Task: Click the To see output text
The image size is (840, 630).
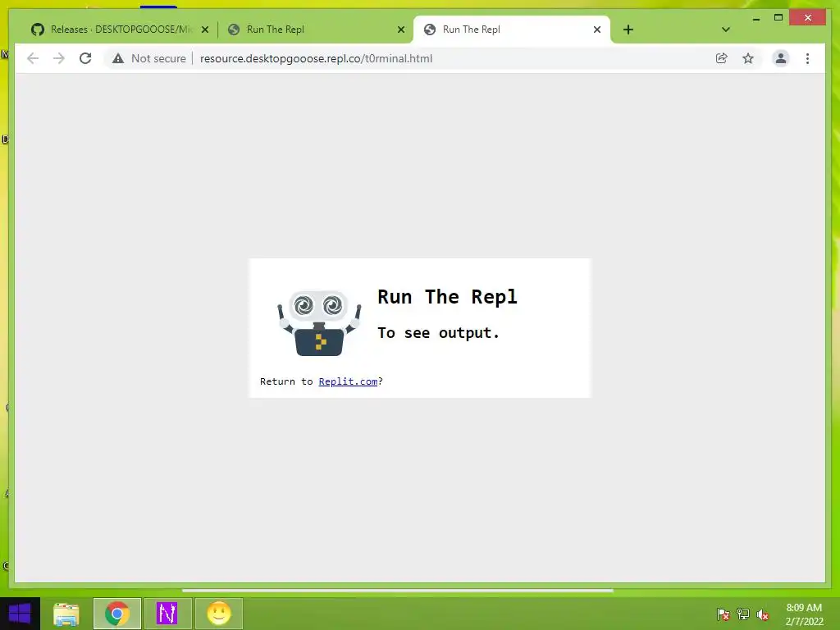Action: 438,333
